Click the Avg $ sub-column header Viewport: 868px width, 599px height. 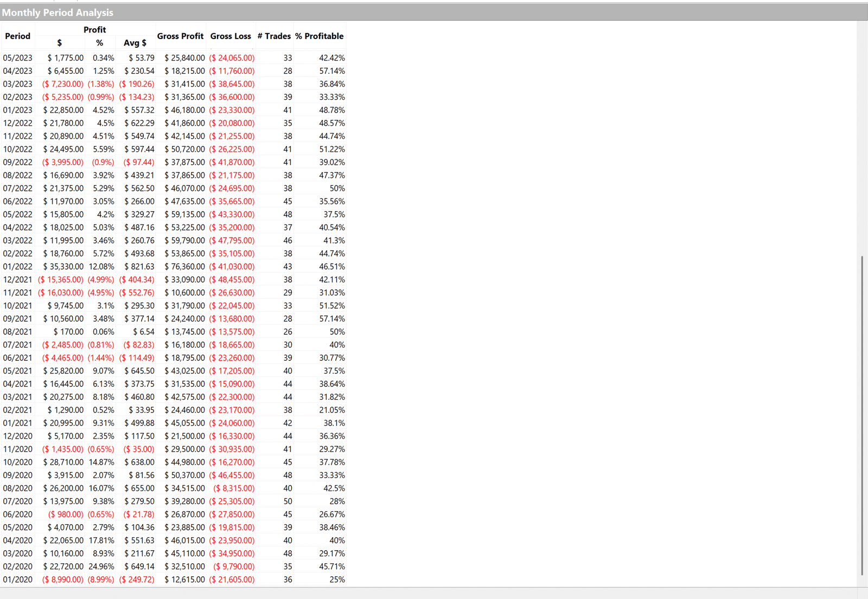(135, 43)
